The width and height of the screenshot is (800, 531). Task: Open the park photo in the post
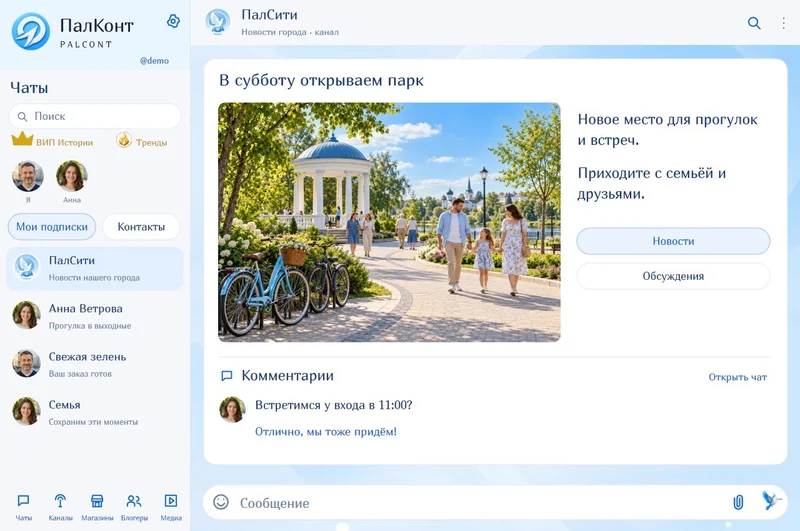pos(389,222)
